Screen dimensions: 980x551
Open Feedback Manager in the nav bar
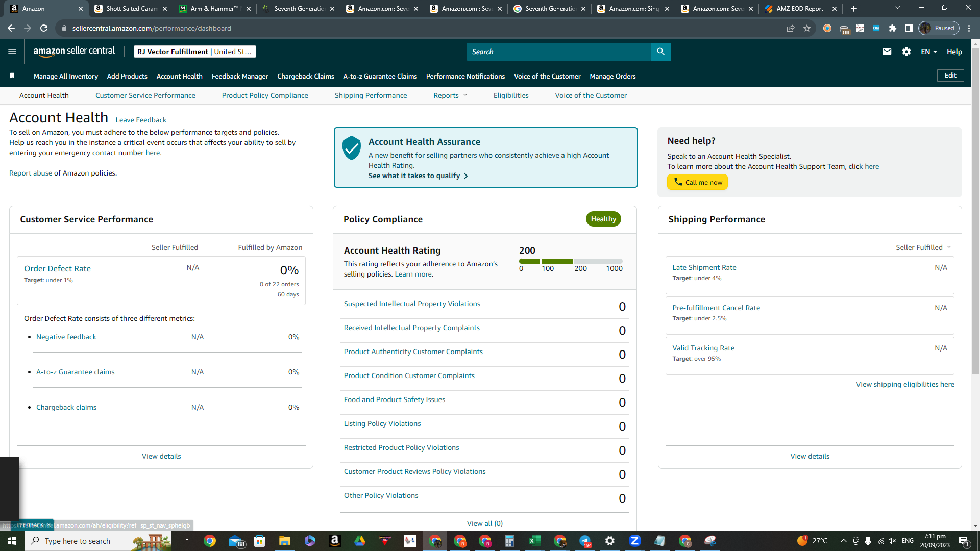[240, 76]
